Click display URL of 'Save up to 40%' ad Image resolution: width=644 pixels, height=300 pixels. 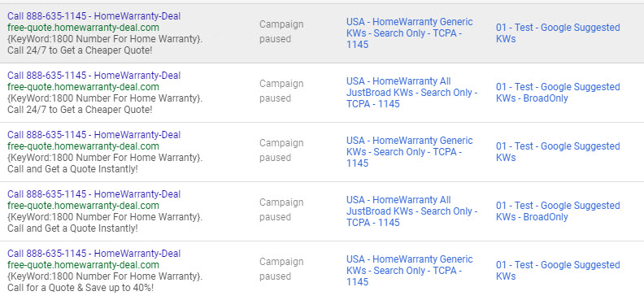coord(83,265)
